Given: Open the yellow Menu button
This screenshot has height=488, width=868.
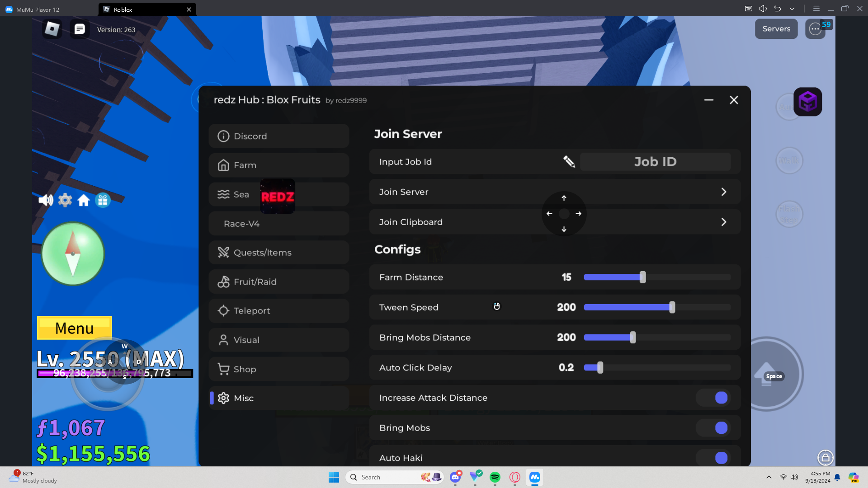Looking at the screenshot, I should tap(75, 328).
